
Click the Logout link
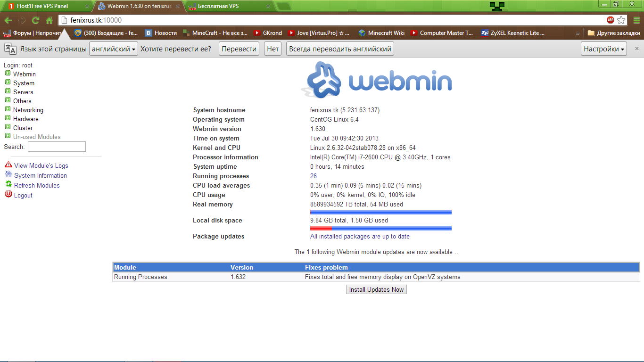coord(23,195)
